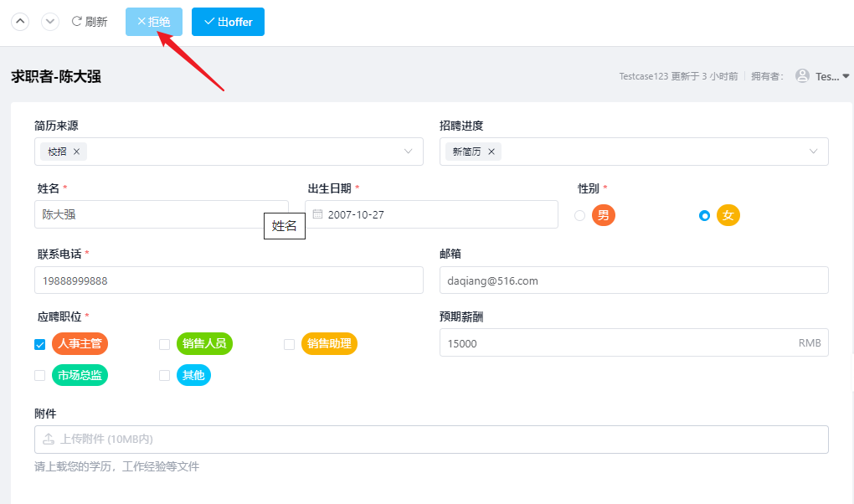Image resolution: width=854 pixels, height=504 pixels.
Task: Go to next record with down arrow
Action: tap(50, 22)
